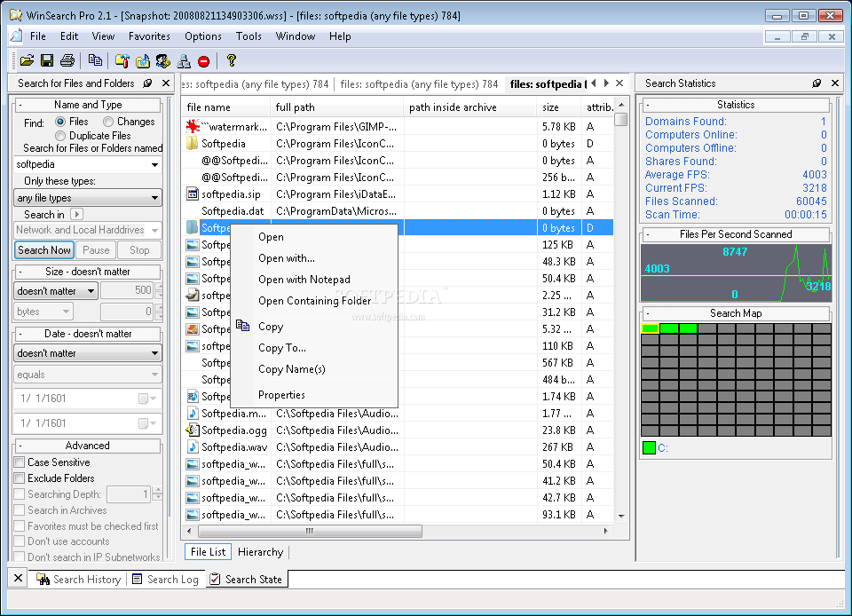Pin the Search for Files and Folders panel

[x=147, y=83]
